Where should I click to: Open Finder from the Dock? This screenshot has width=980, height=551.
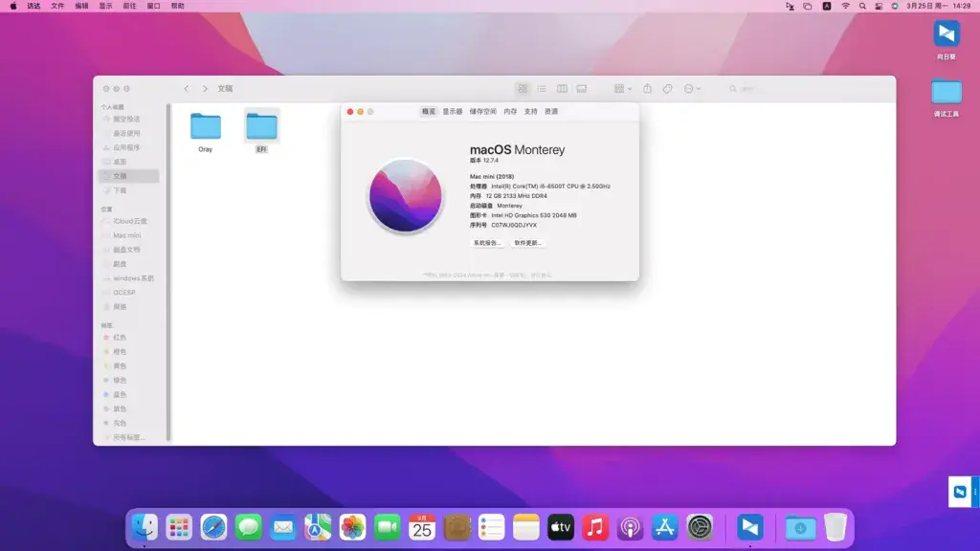(x=145, y=527)
